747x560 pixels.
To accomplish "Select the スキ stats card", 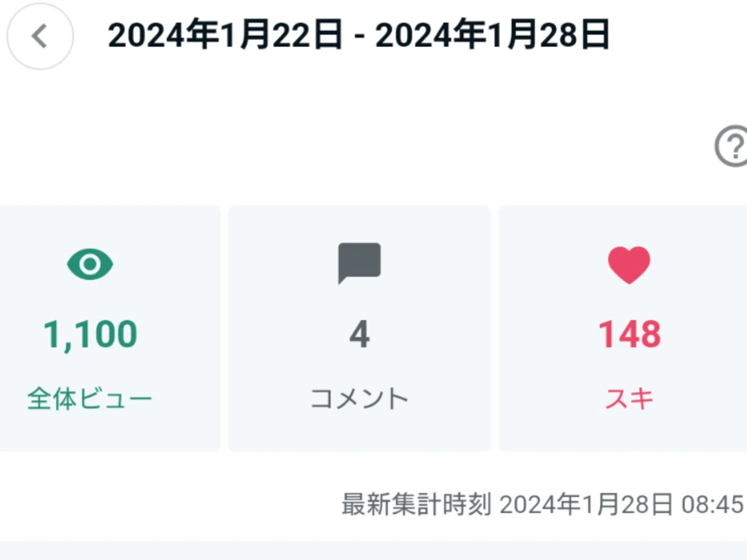I will (622, 328).
